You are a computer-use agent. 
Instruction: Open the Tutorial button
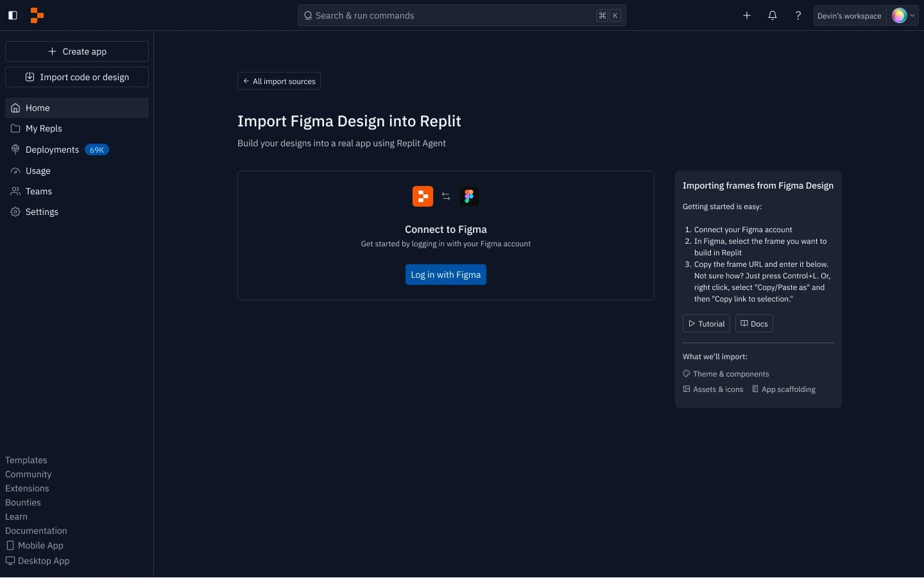pyautogui.click(x=706, y=323)
